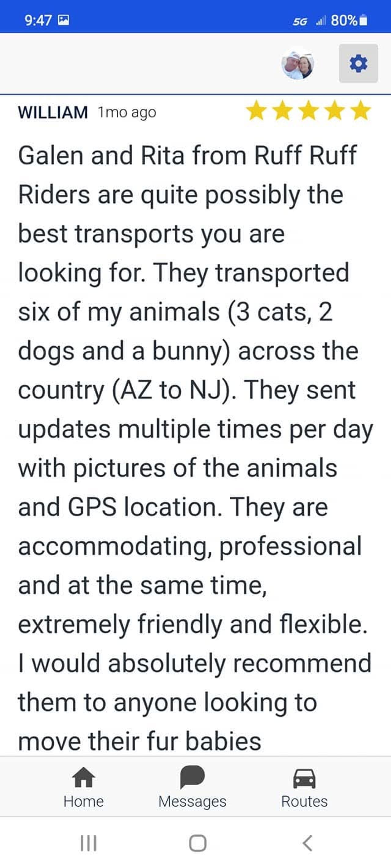Tap the battery icon in the status bar

click(363, 21)
